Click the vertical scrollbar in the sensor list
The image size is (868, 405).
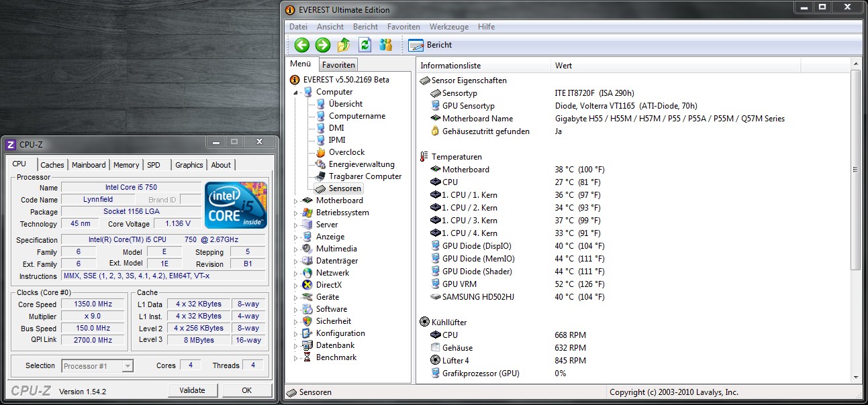[855, 170]
